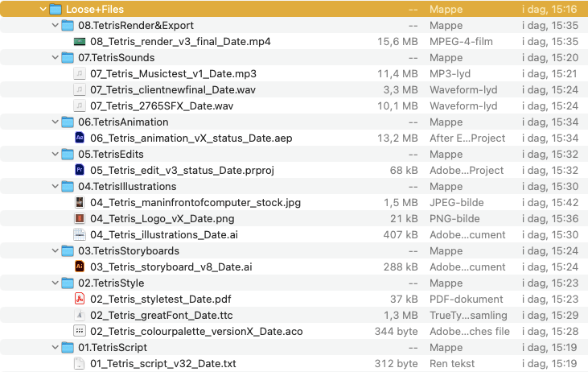Screen dimensions: 588x372
Task: Click the maninfrontofcomputer stock jpg thumbnail
Action: [80, 202]
